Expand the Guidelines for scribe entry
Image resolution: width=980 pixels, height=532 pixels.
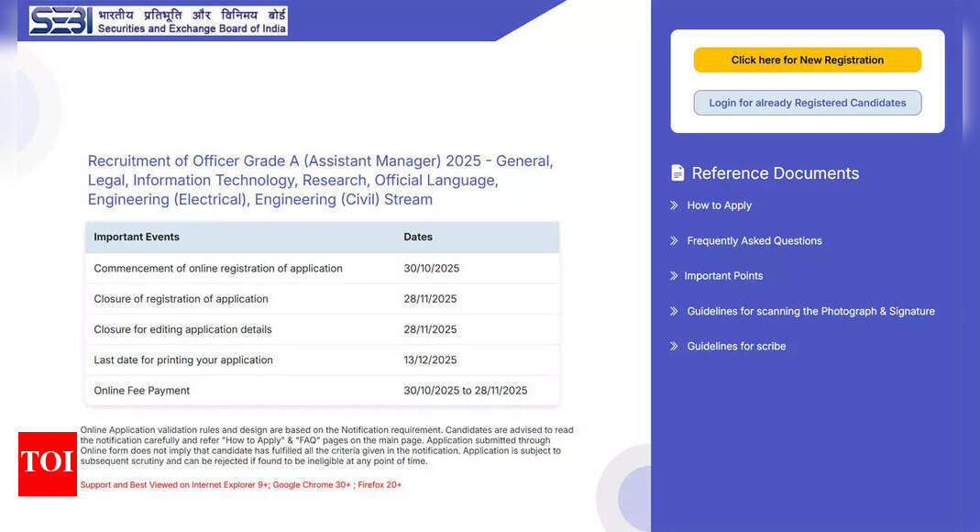(x=736, y=346)
